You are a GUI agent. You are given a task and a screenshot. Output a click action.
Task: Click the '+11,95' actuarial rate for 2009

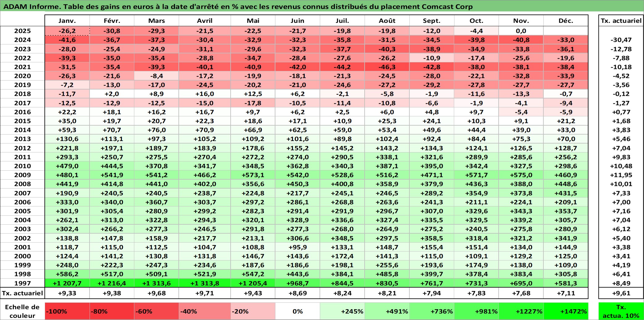pyautogui.click(x=621, y=175)
